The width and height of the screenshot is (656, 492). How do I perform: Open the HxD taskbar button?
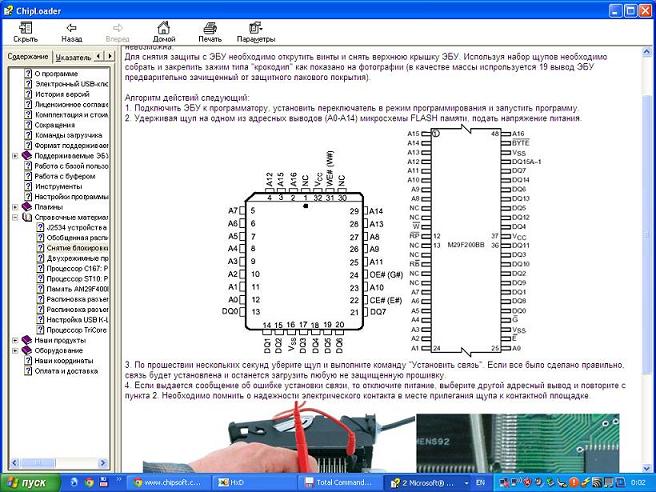pos(257,482)
